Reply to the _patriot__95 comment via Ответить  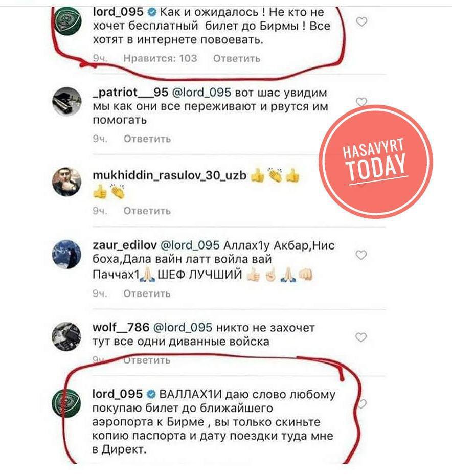[147, 139]
